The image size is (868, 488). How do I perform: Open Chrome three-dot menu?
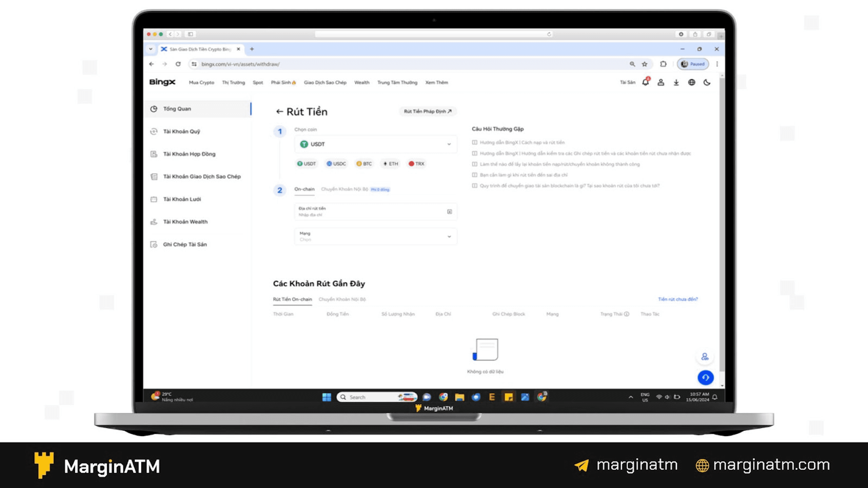click(717, 64)
